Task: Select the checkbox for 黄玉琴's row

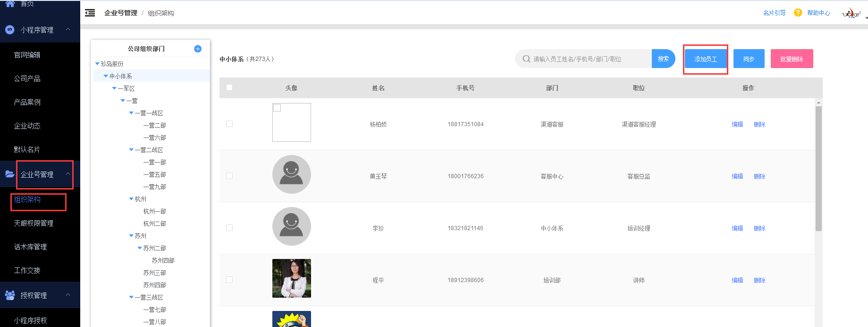Action: [x=229, y=176]
